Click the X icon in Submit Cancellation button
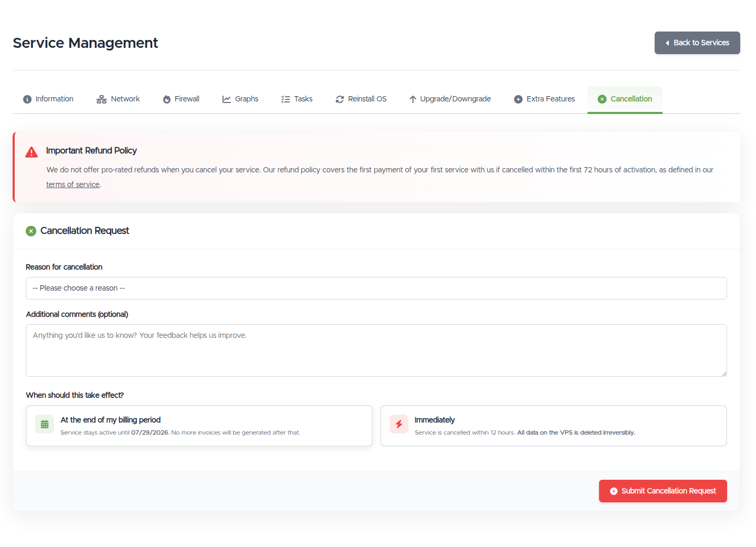756x547 pixels. pos(614,491)
